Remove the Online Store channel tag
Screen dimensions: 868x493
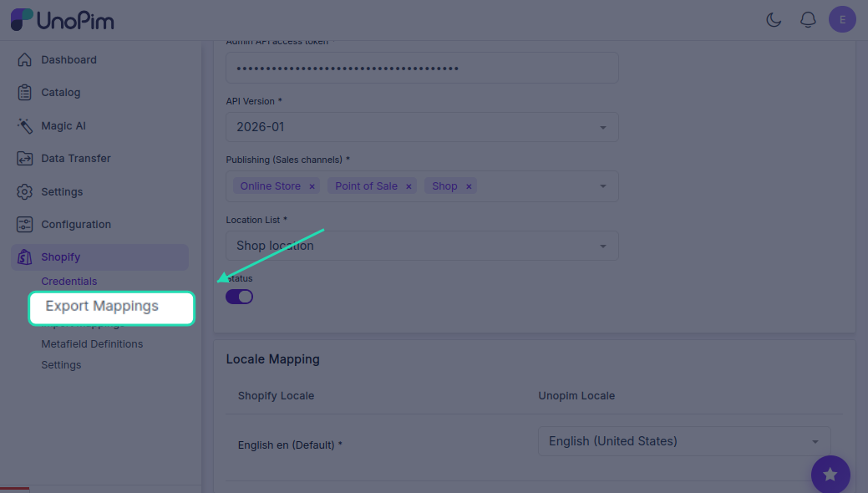312,186
